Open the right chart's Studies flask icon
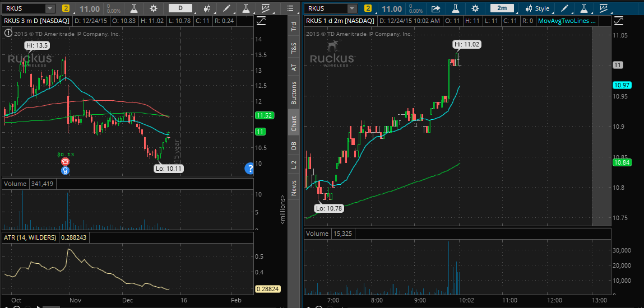Viewport: 644px width, 308px height. click(x=455, y=8)
